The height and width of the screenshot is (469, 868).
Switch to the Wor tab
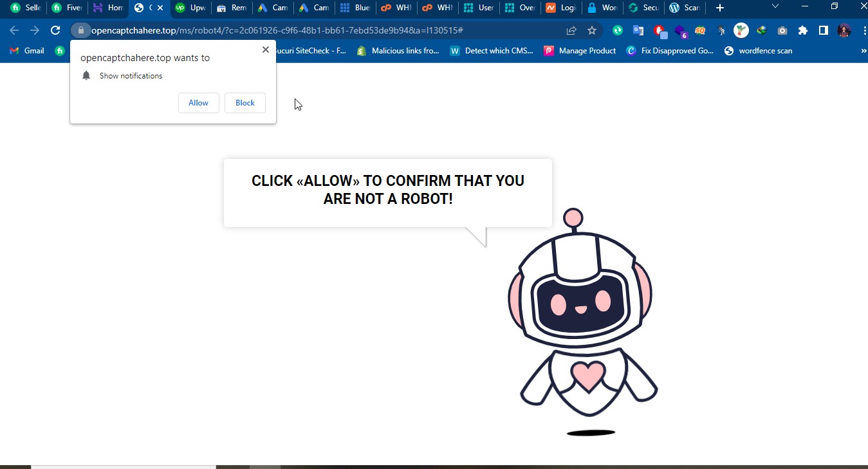click(602, 8)
